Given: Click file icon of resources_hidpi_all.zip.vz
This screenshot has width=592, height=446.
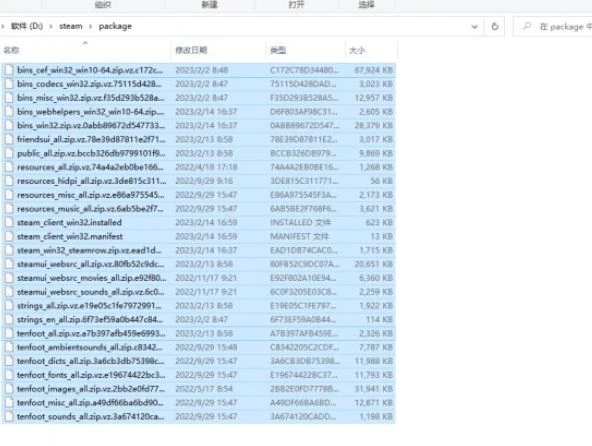Looking at the screenshot, I should pos(9,181).
